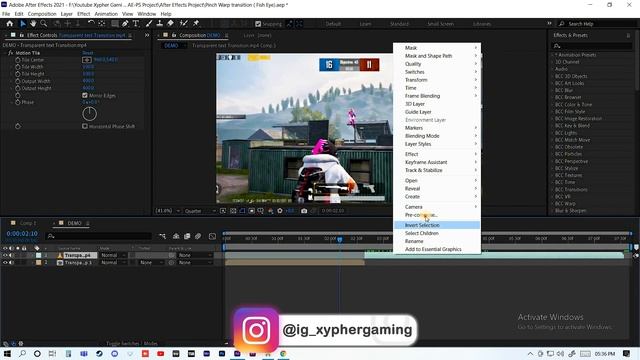Click the blue current-time indicator in the timeline
The height and width of the screenshot is (360, 640).
click(340, 240)
